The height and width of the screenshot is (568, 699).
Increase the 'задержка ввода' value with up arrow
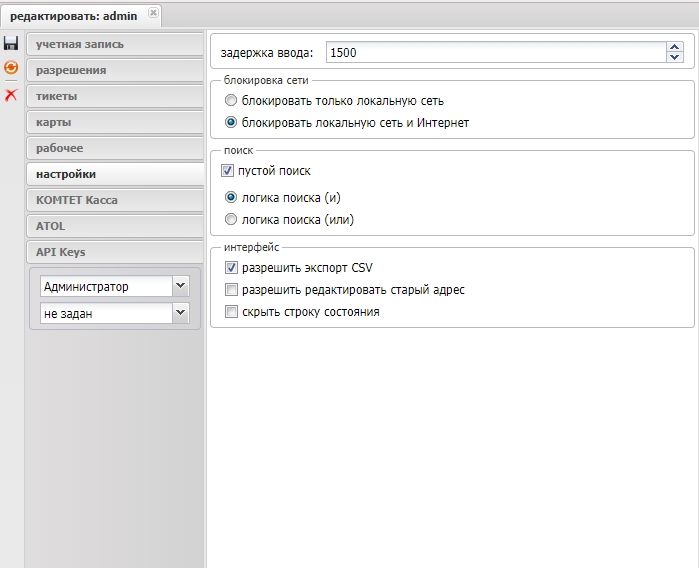[675, 46]
